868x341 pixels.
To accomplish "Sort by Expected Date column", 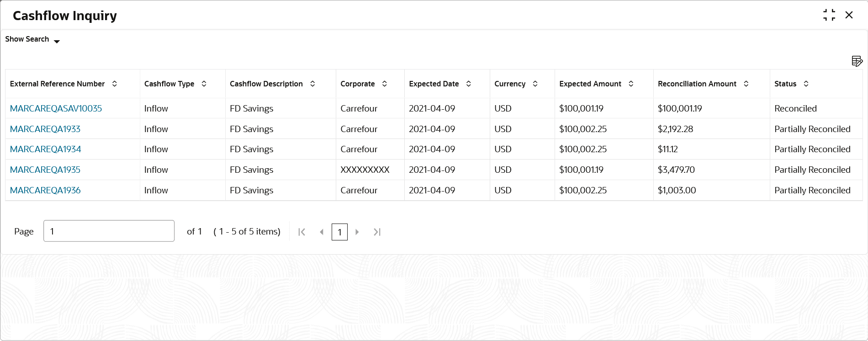I will pos(469,84).
